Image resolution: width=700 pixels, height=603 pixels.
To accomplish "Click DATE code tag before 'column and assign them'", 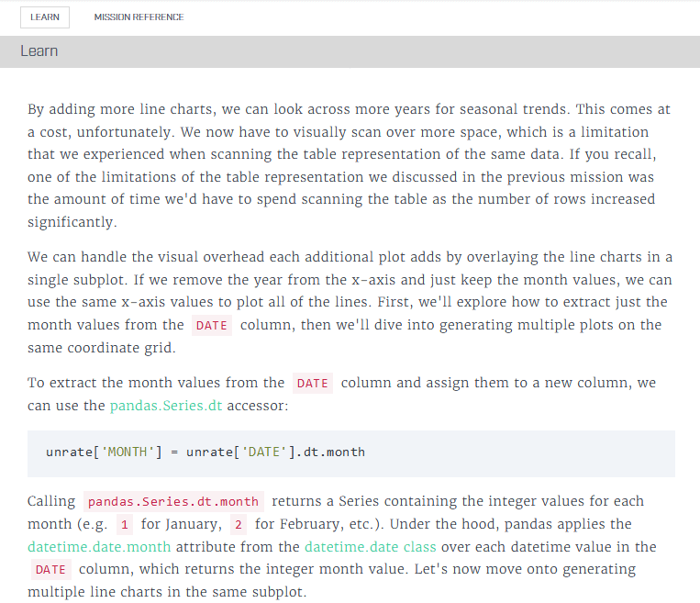I will tap(312, 383).
